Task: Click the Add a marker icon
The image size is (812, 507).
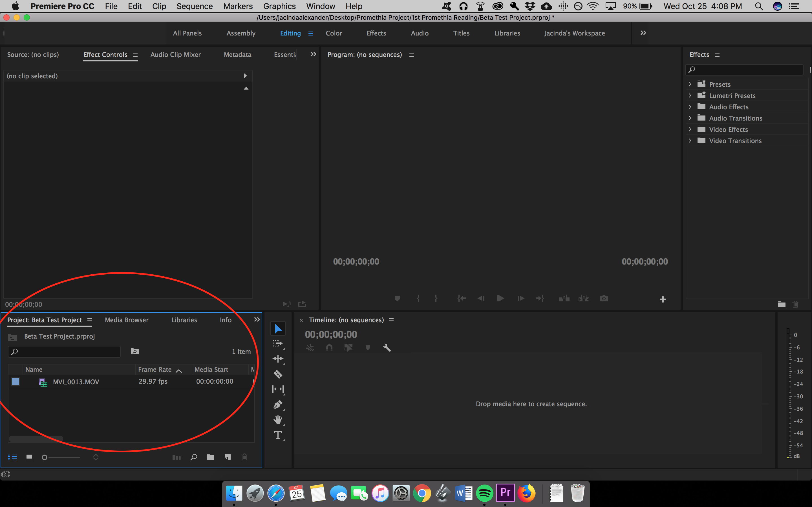Action: [x=396, y=299]
